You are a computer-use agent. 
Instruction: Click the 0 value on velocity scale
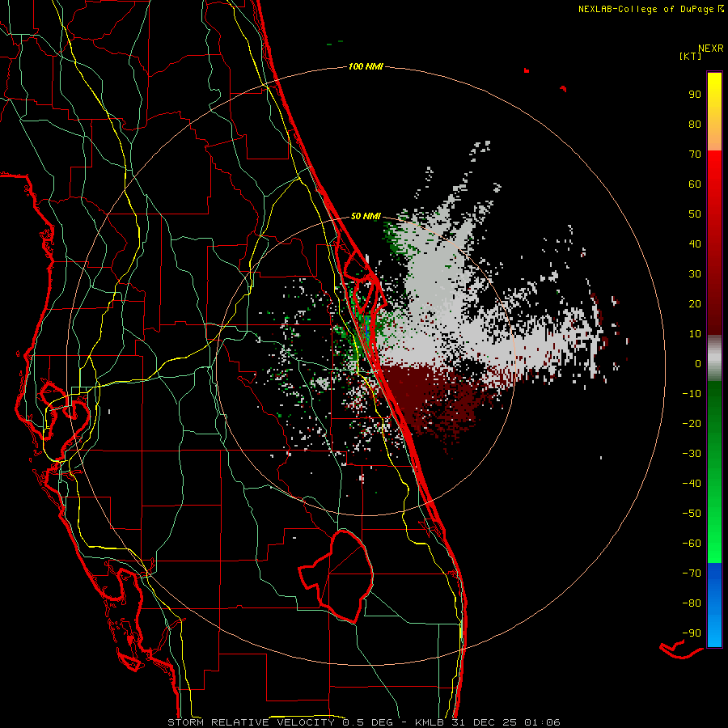click(698, 364)
